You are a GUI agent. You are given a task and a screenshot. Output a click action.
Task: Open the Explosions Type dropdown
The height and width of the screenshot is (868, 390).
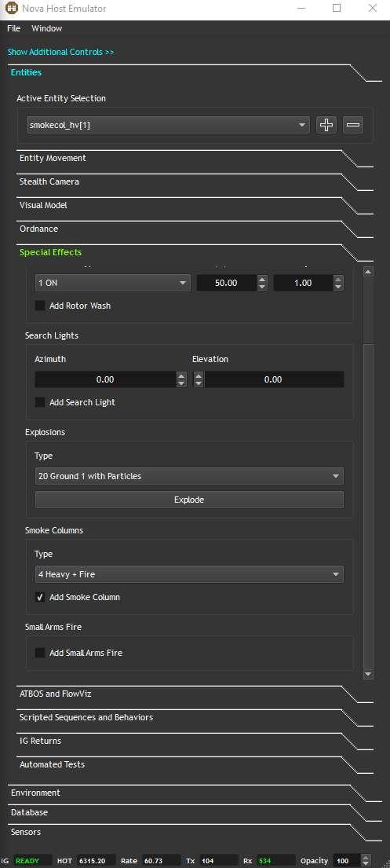coord(189,476)
